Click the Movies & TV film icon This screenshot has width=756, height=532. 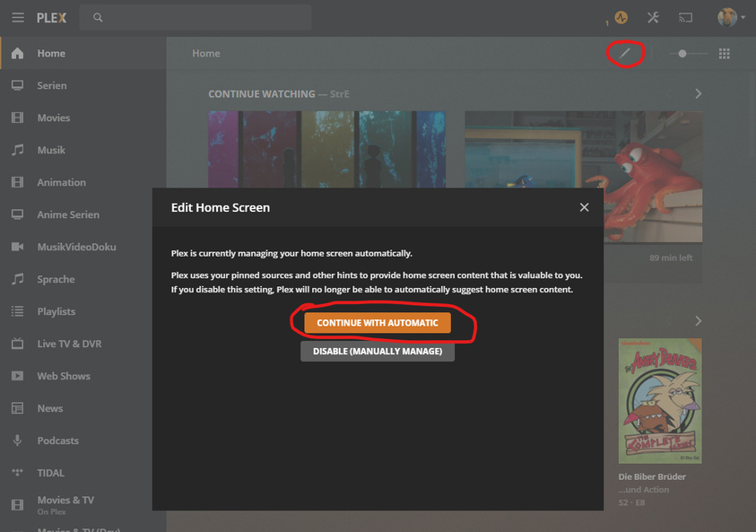point(17,504)
